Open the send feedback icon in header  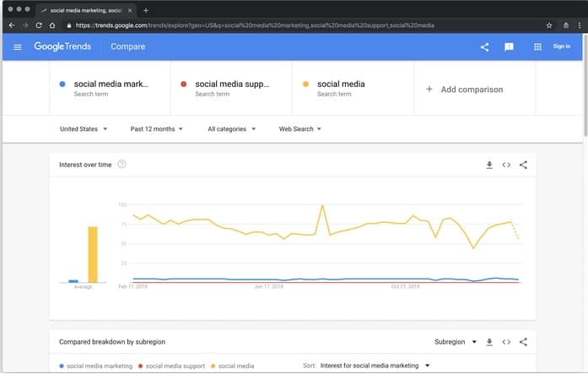tap(509, 47)
